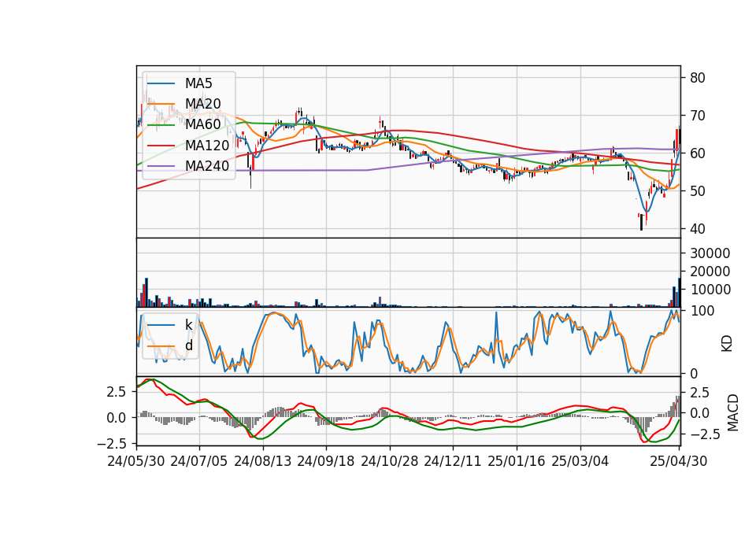756x543 pixels.
Task: Click the KD axis title
Action: (x=727, y=344)
